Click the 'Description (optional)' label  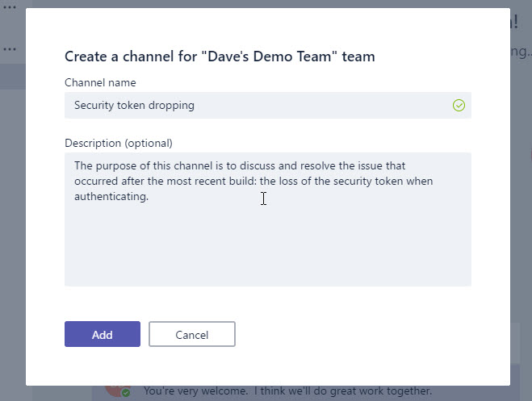tap(119, 143)
